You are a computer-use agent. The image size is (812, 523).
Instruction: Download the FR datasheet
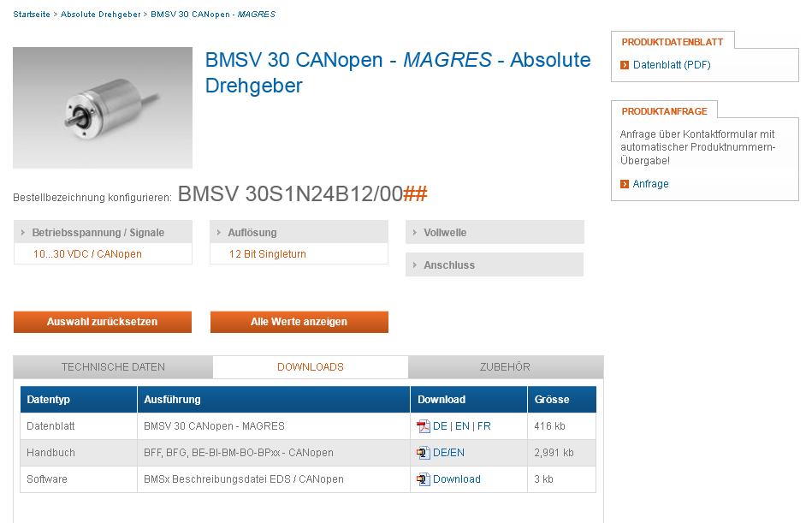click(484, 426)
